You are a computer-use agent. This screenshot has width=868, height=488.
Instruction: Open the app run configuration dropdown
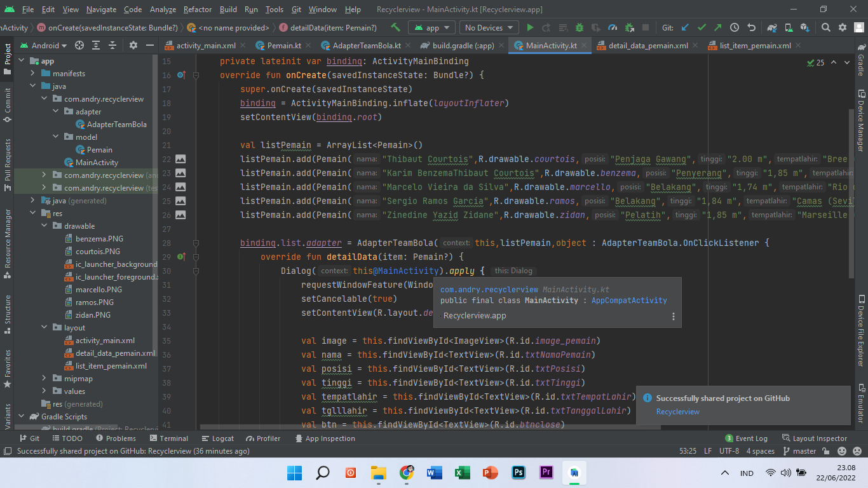coord(431,28)
